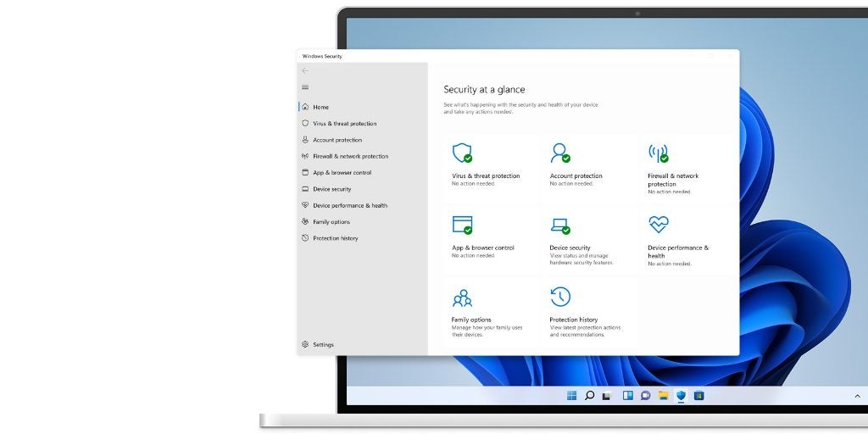This screenshot has width=868, height=434.
Task: Click the App & browser control window tile
Action: coord(491,240)
